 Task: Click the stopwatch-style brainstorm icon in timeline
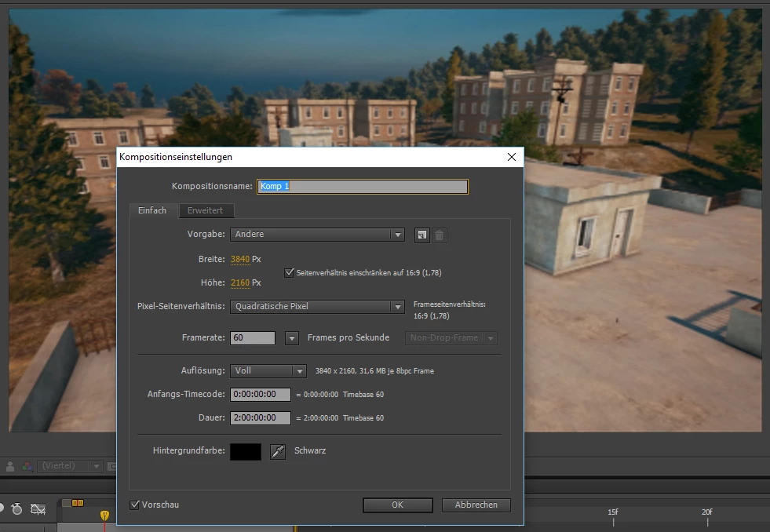(16, 509)
